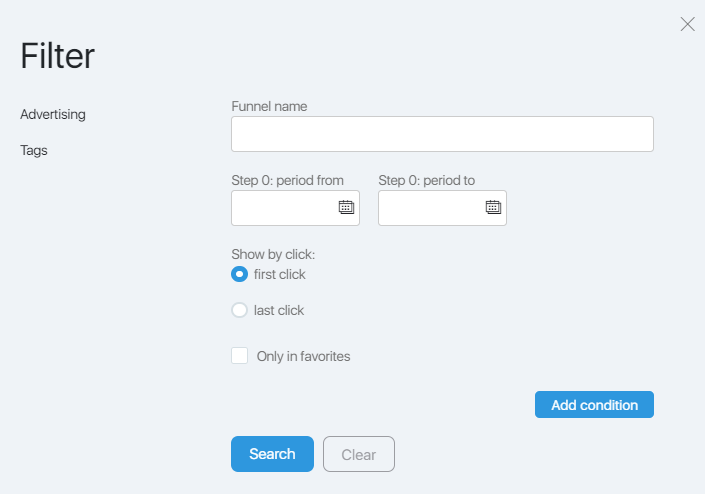The height and width of the screenshot is (494, 705).
Task: Click inside the Step 0 period to field
Action: click(x=442, y=208)
